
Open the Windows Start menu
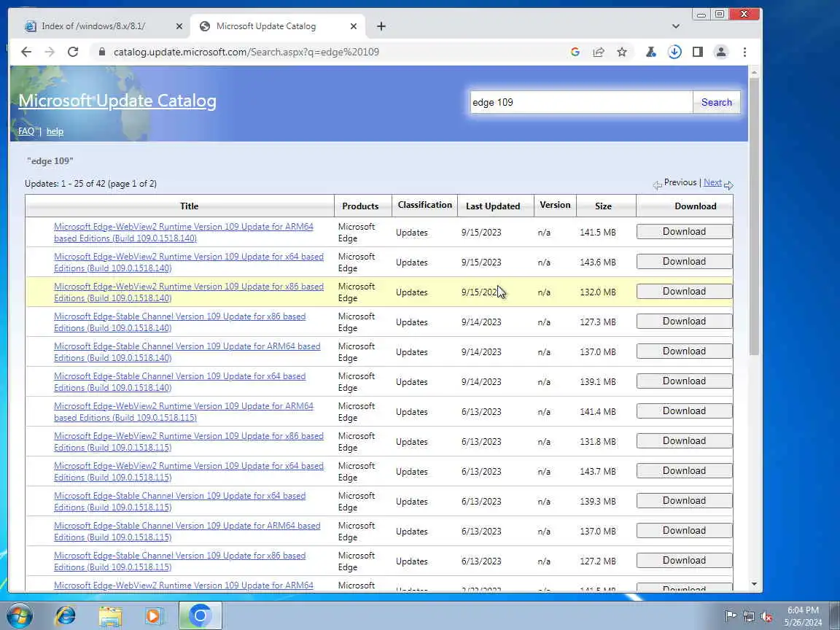pyautogui.click(x=19, y=615)
